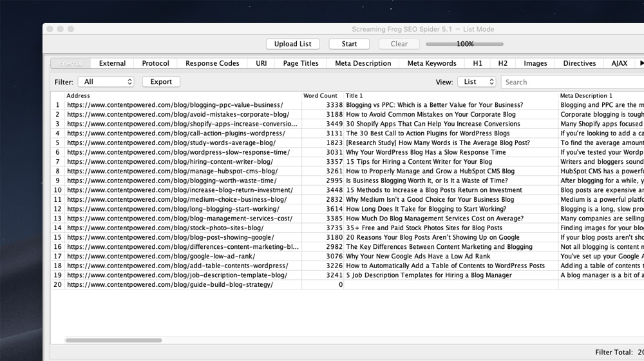Select the URI tab

[261, 63]
